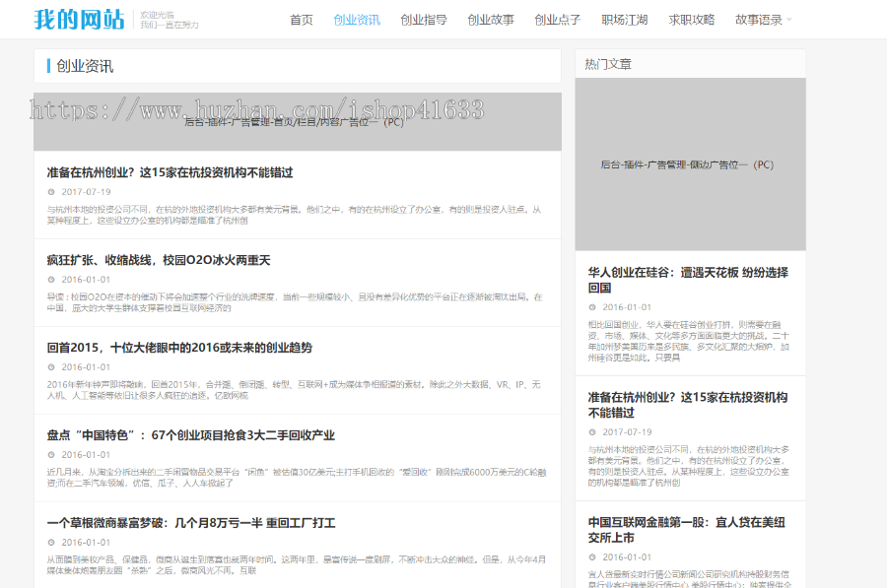
Task: Open sidebar article 中国互联网金融第一股：宜人贷在美纽交所上市
Action: point(687,530)
